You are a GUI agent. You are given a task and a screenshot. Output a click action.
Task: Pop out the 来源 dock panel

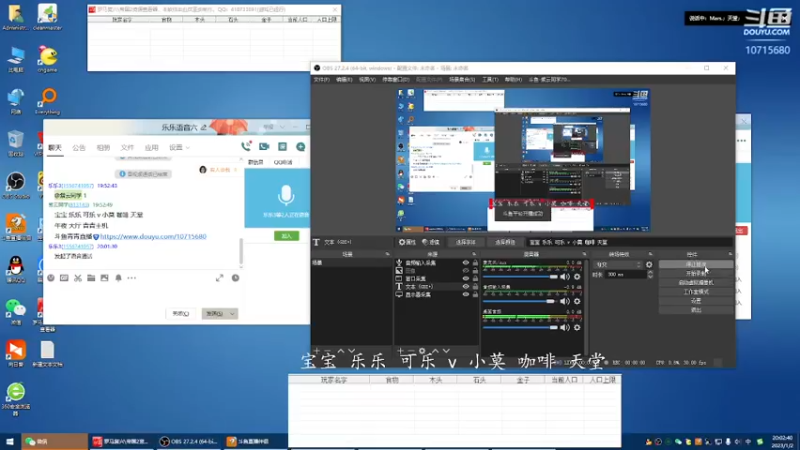click(474, 254)
